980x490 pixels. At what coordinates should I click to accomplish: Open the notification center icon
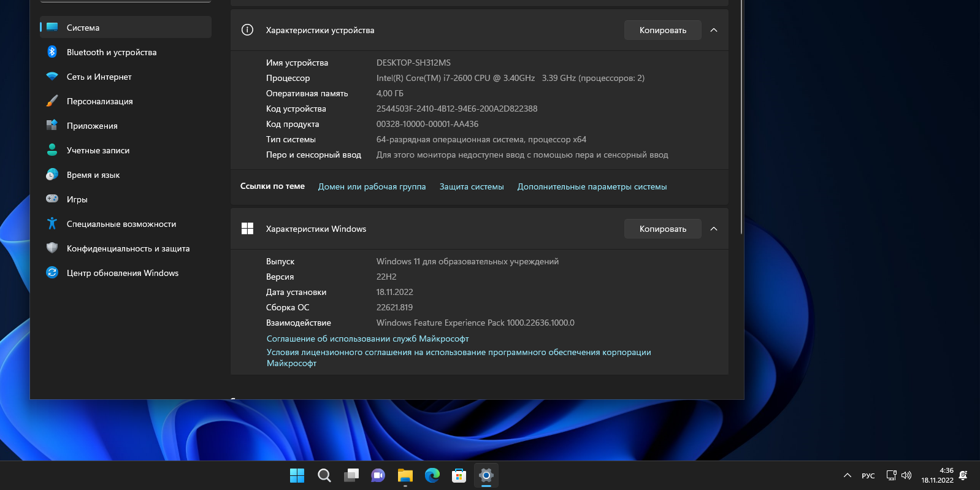963,475
